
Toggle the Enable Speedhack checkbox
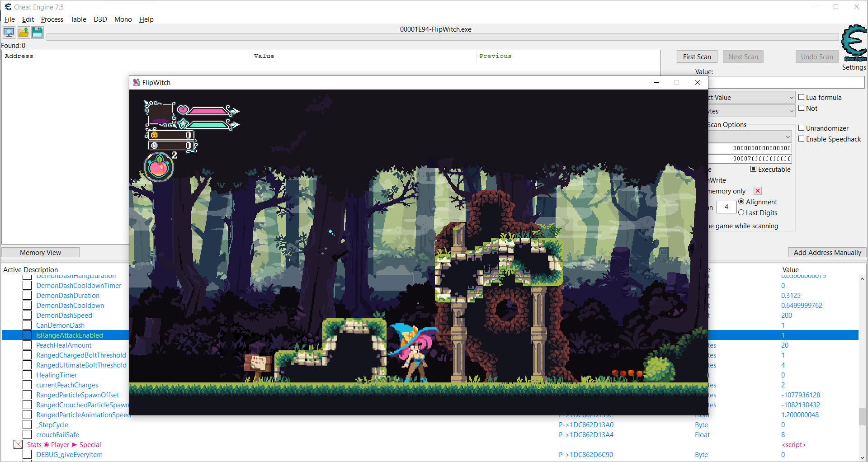[802, 139]
